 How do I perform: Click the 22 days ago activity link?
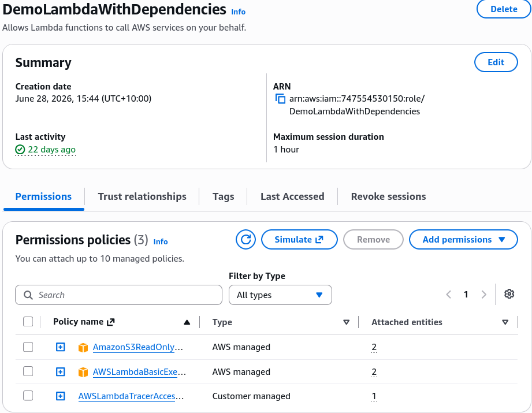(51, 150)
